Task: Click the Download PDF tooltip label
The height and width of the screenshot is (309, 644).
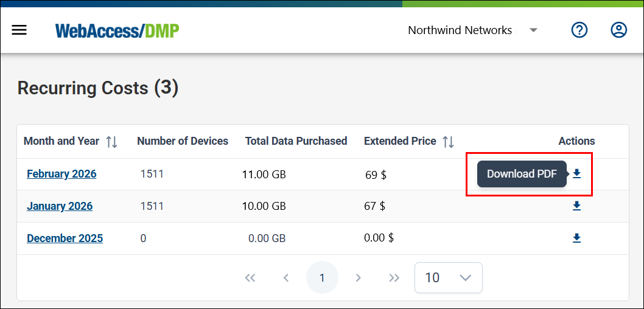Action: (522, 174)
